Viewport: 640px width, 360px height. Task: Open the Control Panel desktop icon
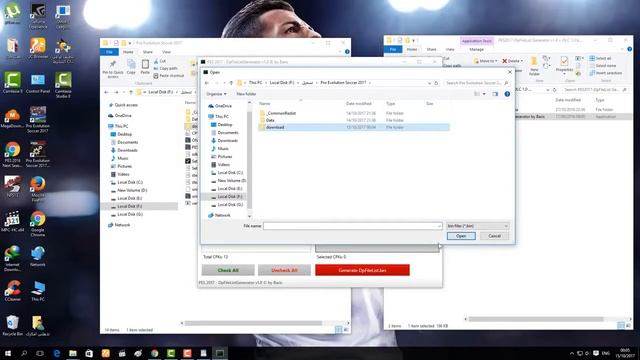[x=38, y=83]
